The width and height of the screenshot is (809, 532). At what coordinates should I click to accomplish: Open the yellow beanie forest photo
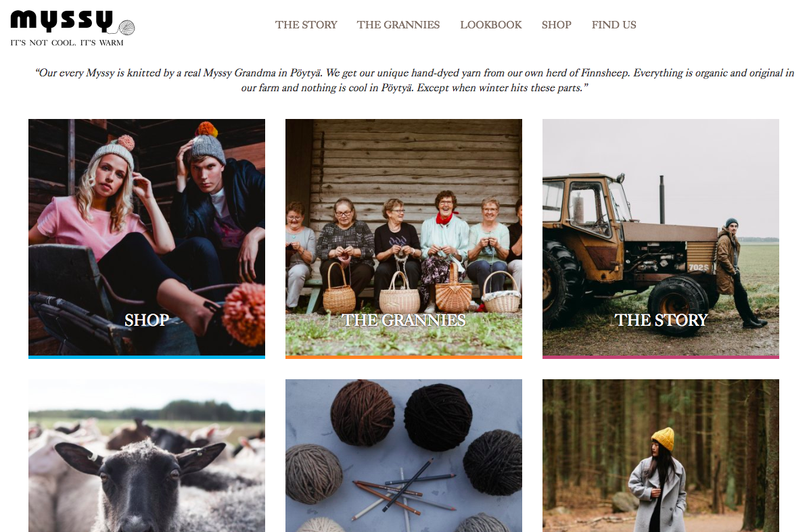(x=661, y=456)
